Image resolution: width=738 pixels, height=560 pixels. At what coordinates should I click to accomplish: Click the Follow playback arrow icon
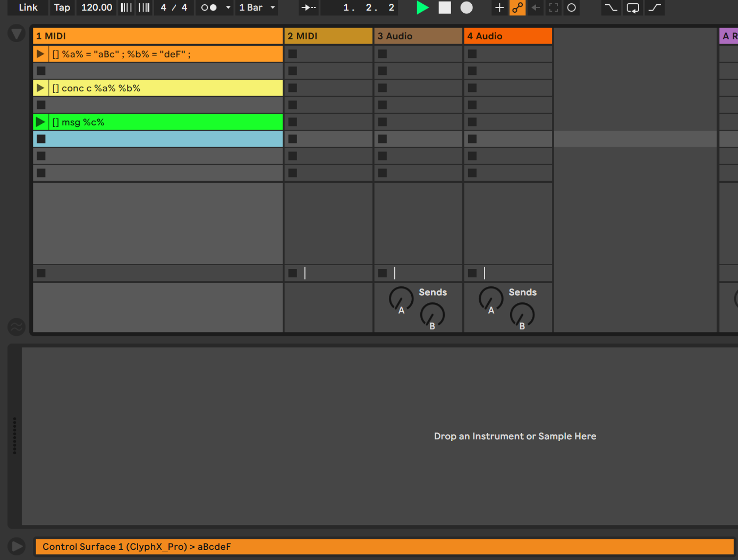(308, 7)
